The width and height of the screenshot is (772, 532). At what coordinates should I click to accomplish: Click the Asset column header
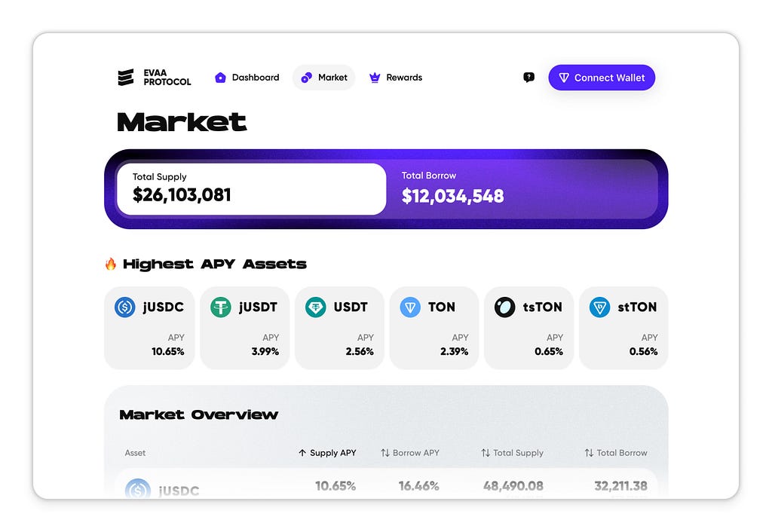point(135,453)
